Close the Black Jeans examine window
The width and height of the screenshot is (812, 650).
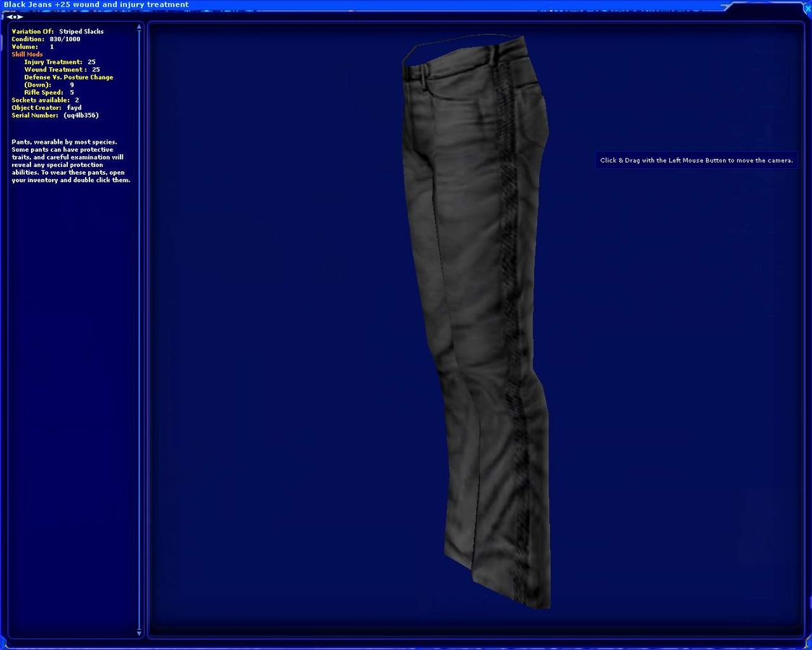(x=806, y=6)
